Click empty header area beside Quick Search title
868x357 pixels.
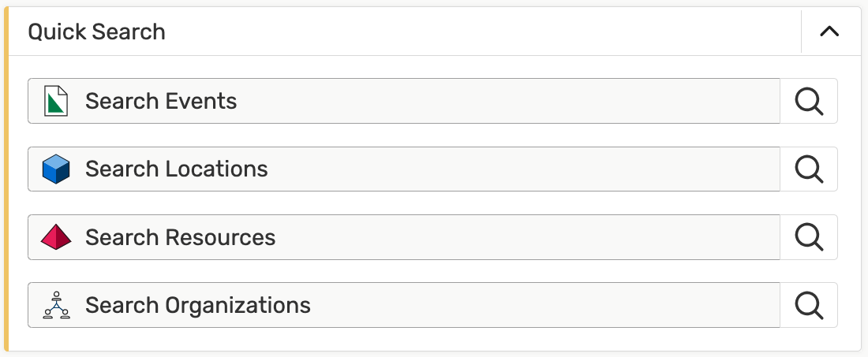click(473, 32)
